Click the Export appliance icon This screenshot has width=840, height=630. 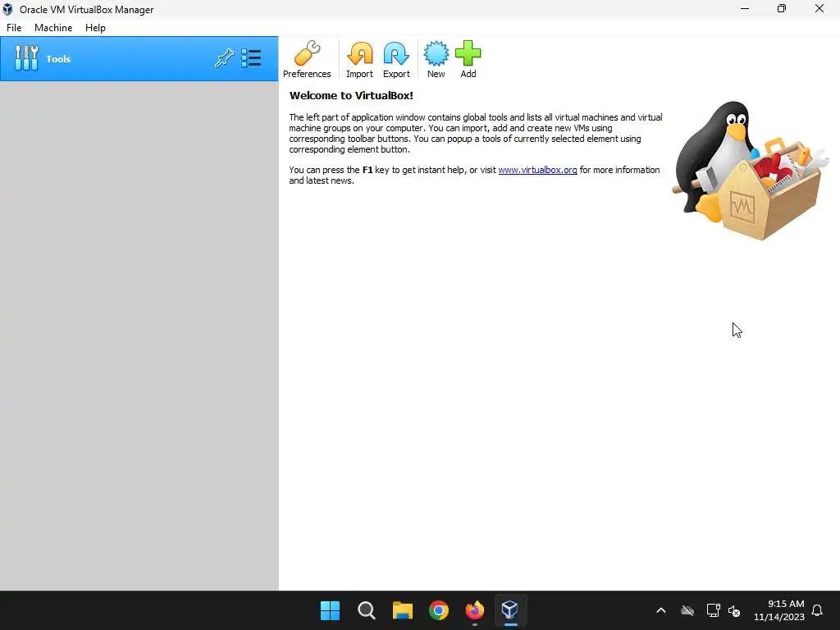tap(396, 59)
